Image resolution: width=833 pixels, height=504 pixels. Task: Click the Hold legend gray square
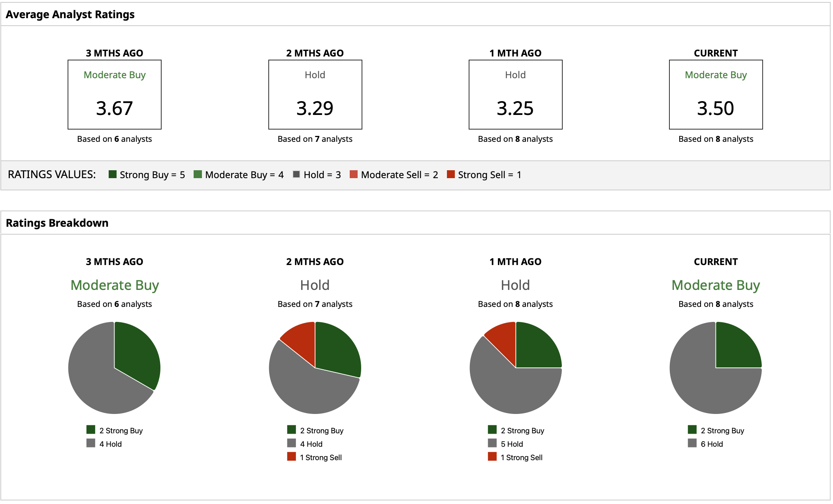296,174
